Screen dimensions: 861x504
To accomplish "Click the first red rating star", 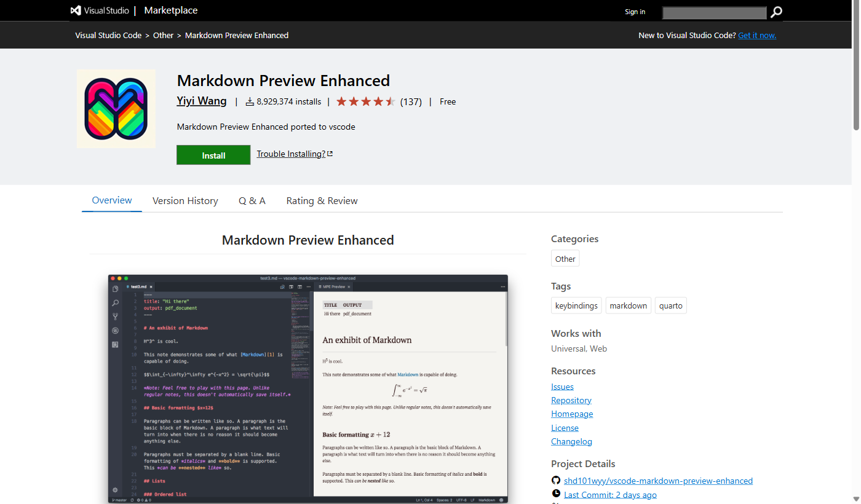I will click(x=342, y=101).
